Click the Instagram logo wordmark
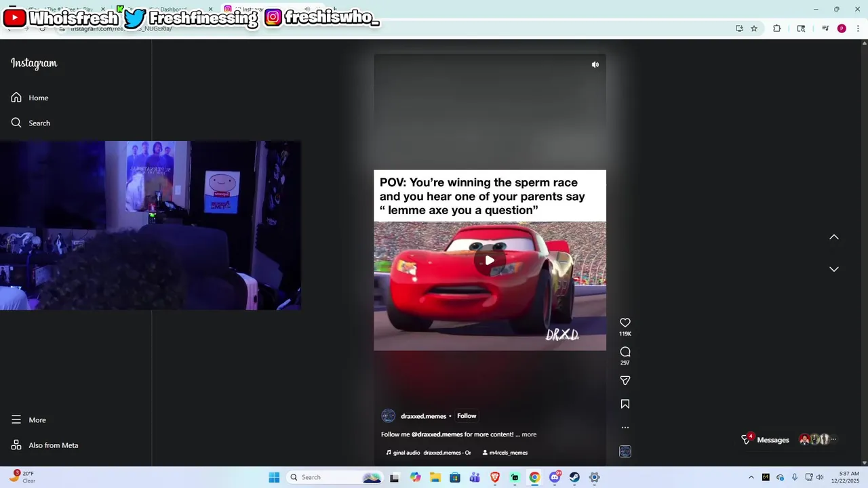Screen dimensions: 868x488 [34, 63]
